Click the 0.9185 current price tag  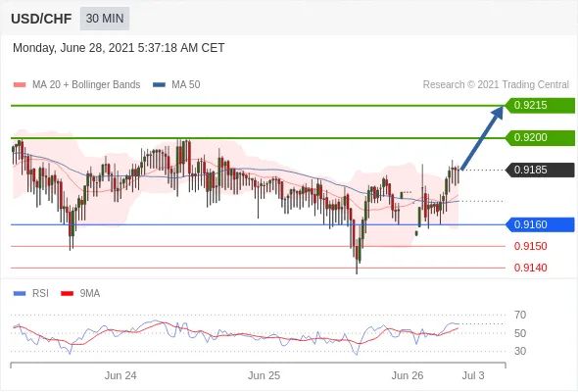point(540,170)
